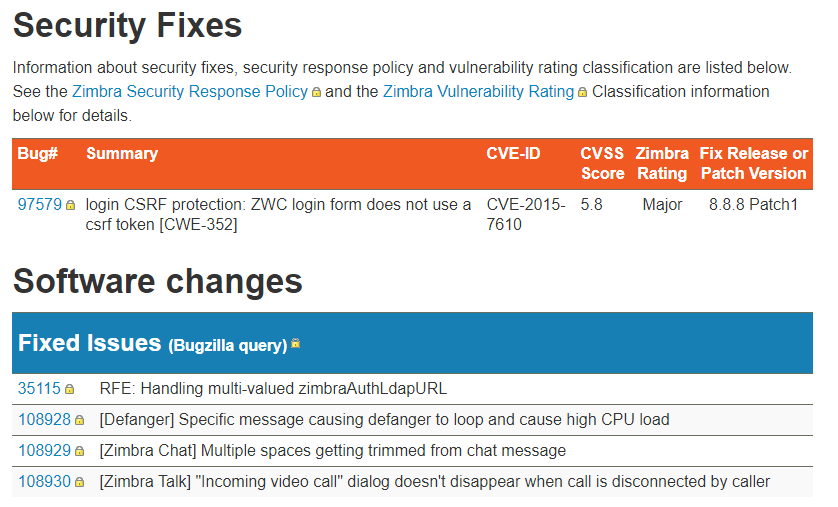
Task: Click the lock icon next to bug 108930
Action: (80, 482)
